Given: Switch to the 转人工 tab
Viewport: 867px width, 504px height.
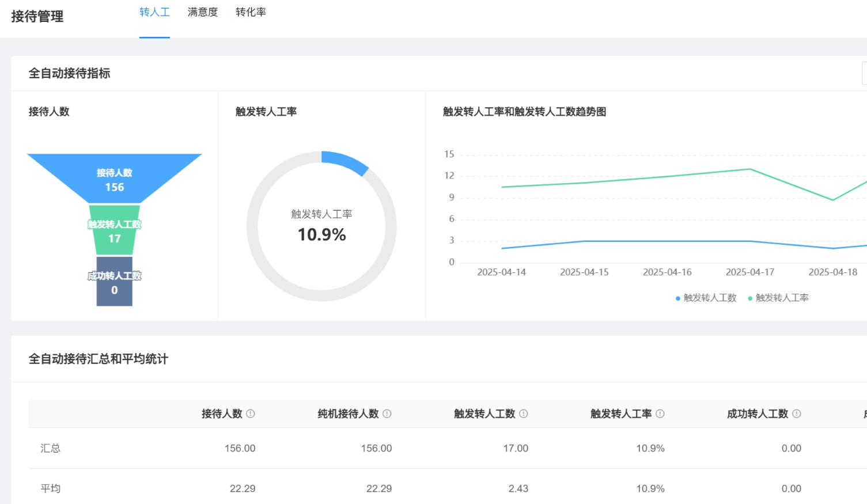Looking at the screenshot, I should click(x=154, y=12).
